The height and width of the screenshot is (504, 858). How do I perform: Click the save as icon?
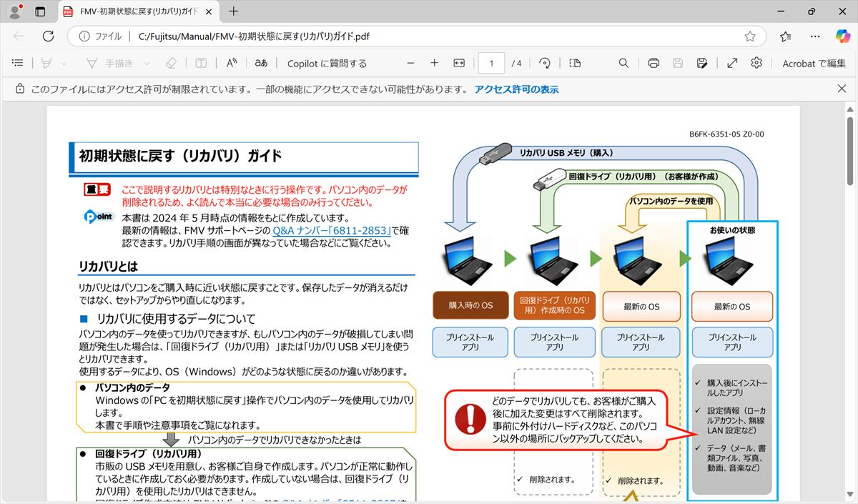tap(702, 63)
